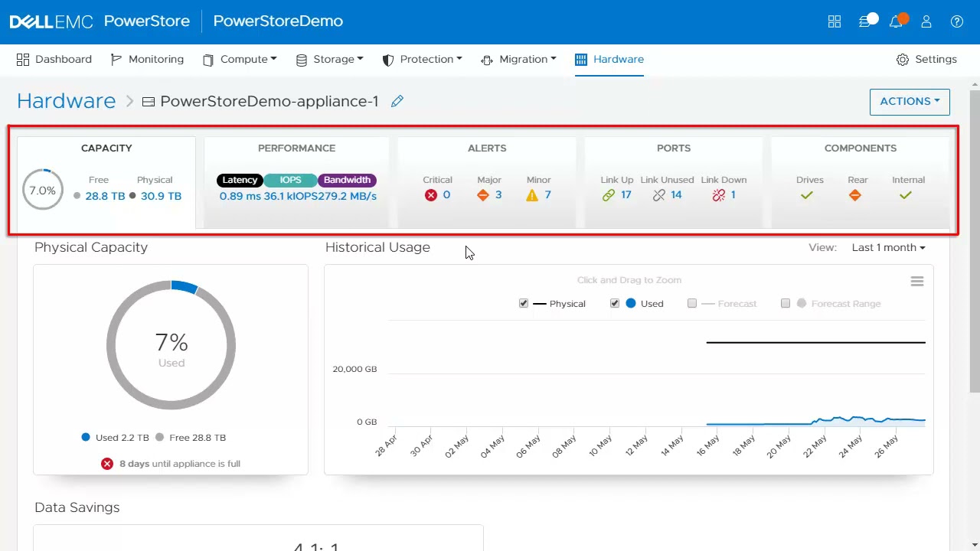Select the PORTS card tab
Viewport: 980px width, 551px height.
click(674, 182)
